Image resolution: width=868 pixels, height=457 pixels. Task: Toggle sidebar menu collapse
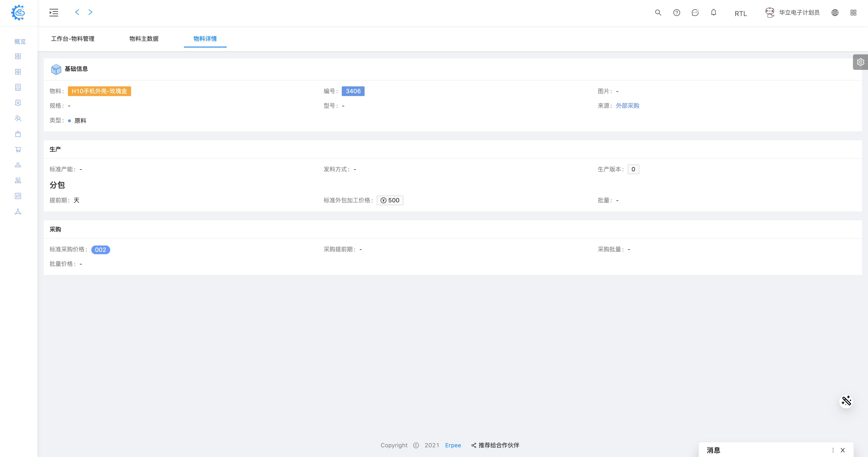pos(54,12)
